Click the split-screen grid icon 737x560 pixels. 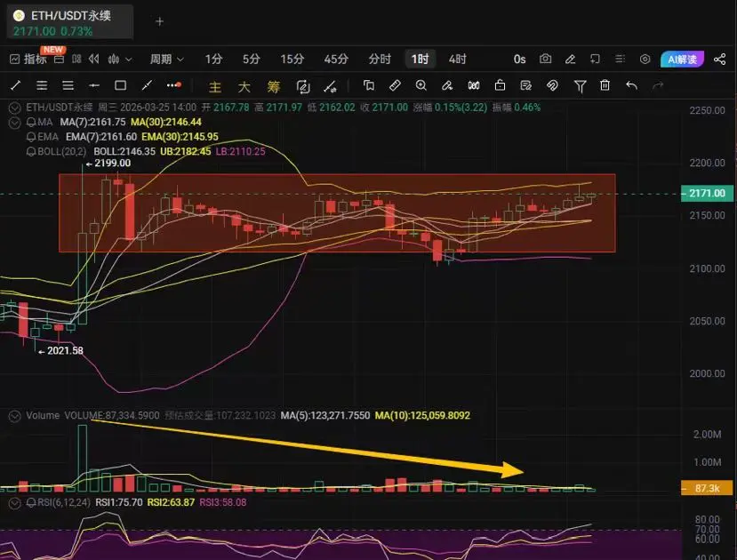pos(76,60)
